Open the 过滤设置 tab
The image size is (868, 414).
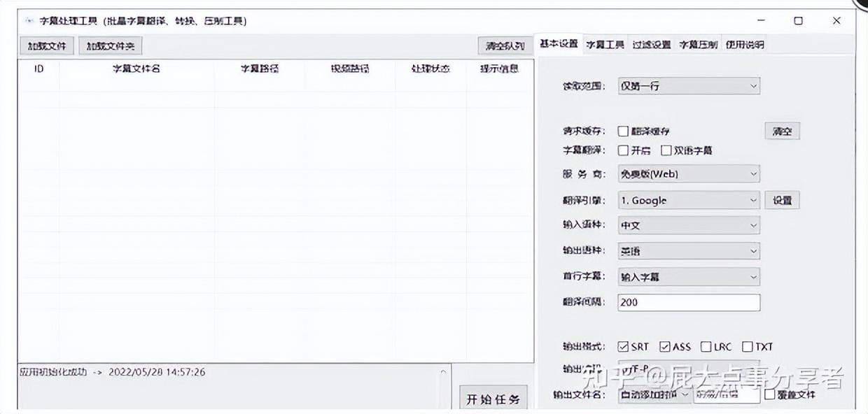point(651,45)
